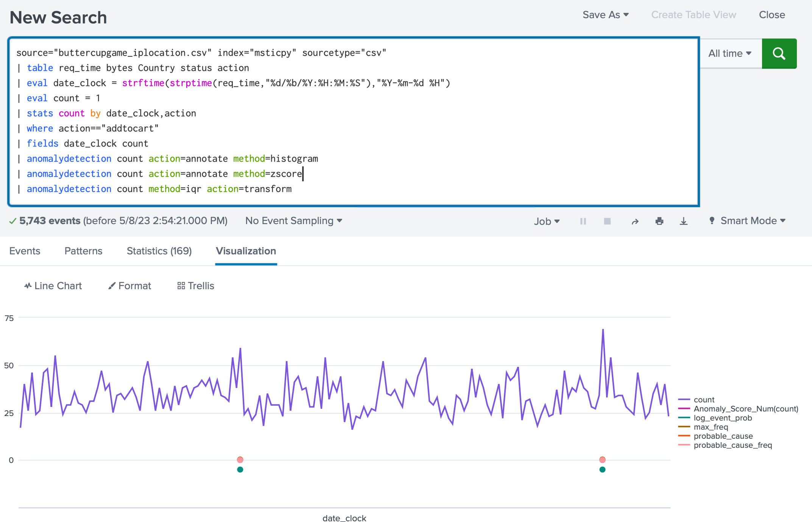Run the search with the magnifier button
The image size is (812, 522).
779,53
